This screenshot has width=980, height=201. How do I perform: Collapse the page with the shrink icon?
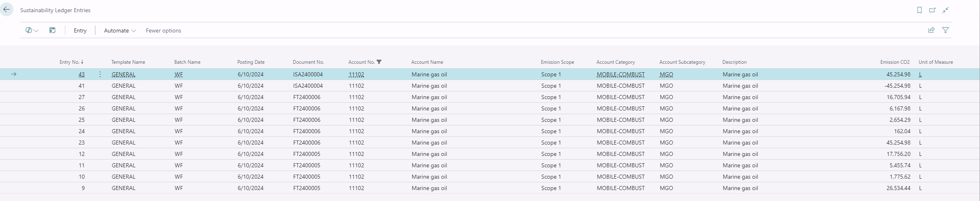946,10
